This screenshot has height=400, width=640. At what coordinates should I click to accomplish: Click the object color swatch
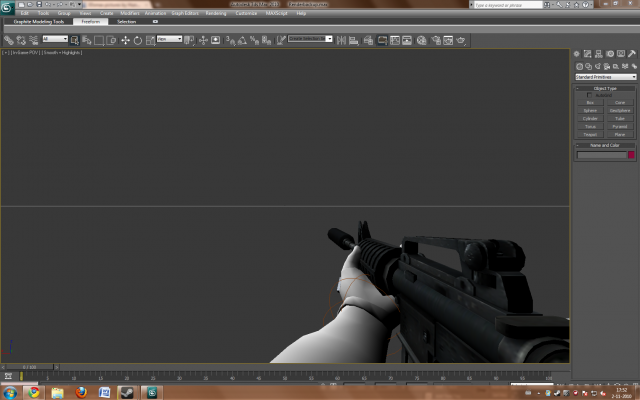[631, 155]
